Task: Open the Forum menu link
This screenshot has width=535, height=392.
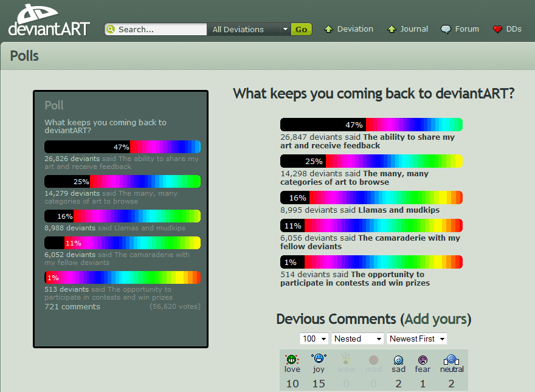Action: click(x=467, y=29)
